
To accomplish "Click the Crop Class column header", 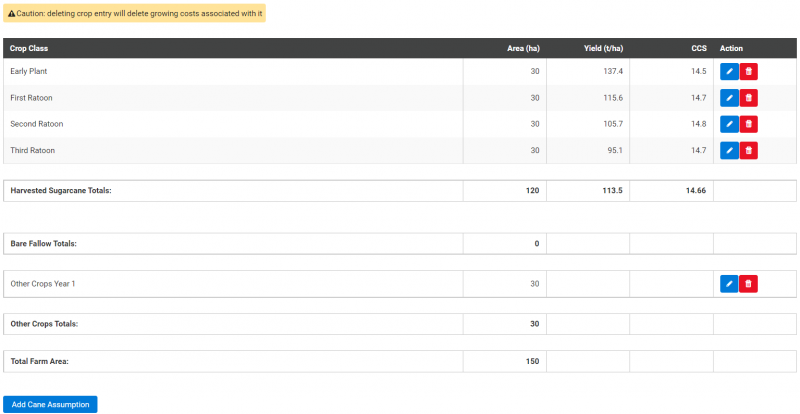I will click(29, 48).
